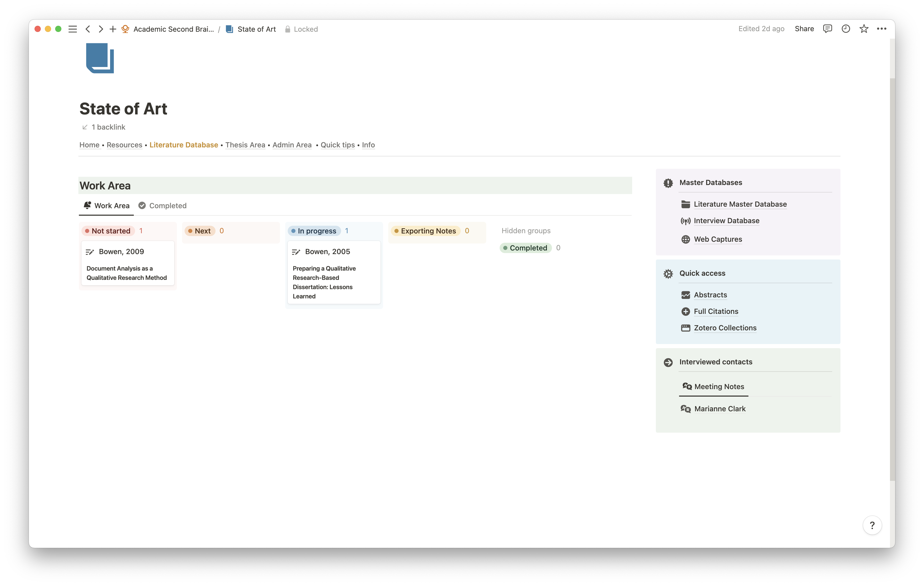Click the Abstracts chart icon
The height and width of the screenshot is (586, 924).
[x=685, y=295]
